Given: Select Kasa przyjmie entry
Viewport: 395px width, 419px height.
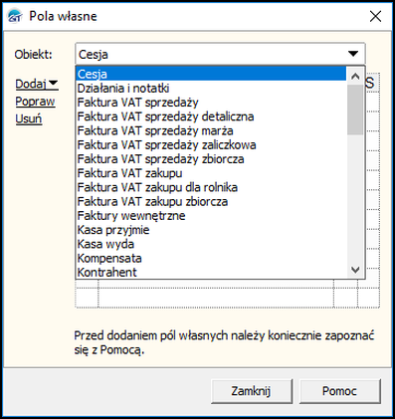Looking at the screenshot, I should (211, 230).
